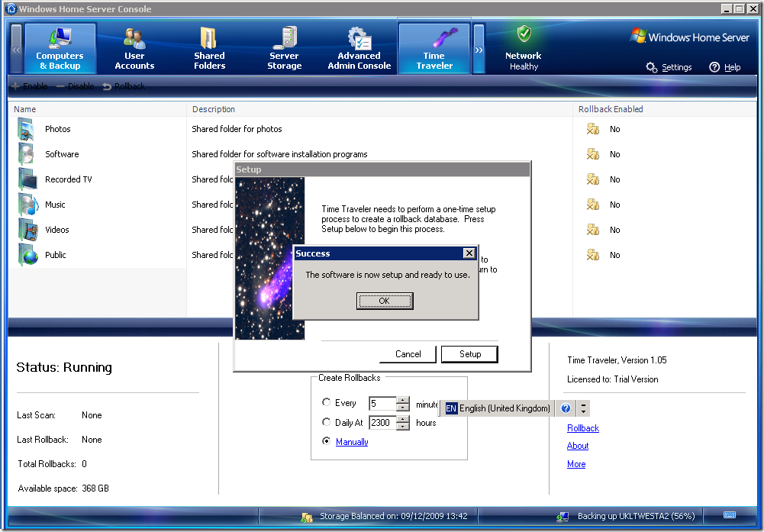
Task: Close the Success dialog with the X
Action: tap(469, 253)
